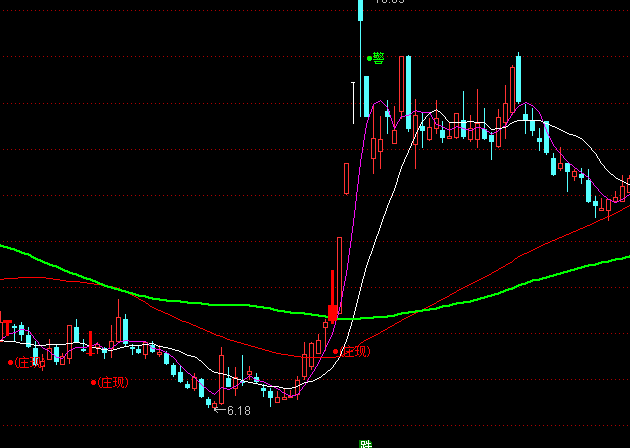The width and height of the screenshot is (630, 448).
Task: Click the tall red hollow candle in the steep rally
Action: pyautogui.click(x=346, y=180)
